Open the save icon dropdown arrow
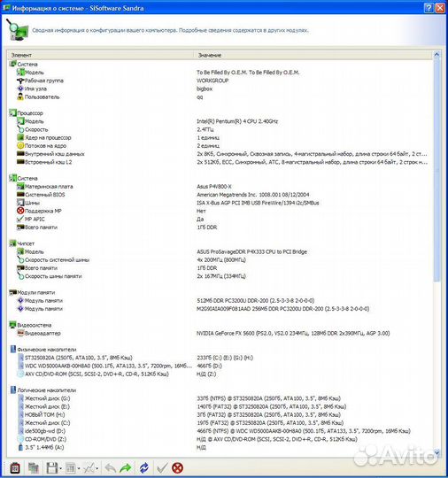Screen dimensions: 448x478 (x=61, y=468)
